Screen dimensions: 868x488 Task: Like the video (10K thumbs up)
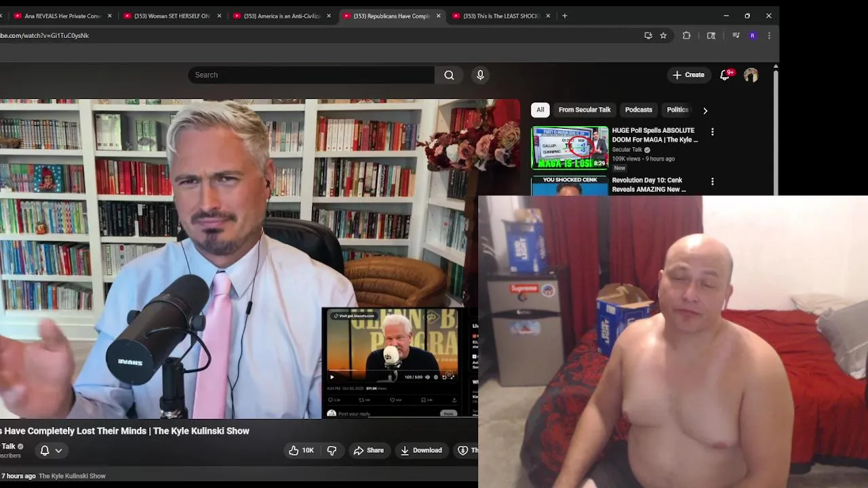click(301, 450)
